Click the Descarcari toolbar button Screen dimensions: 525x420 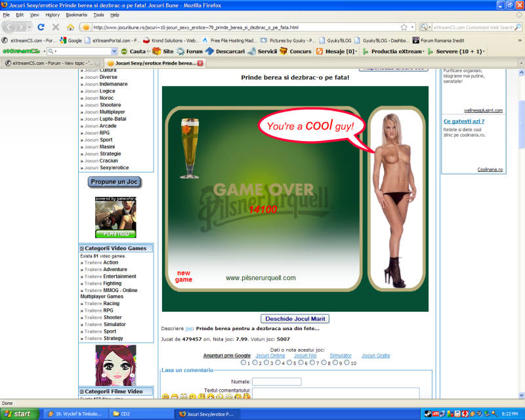pyautogui.click(x=225, y=51)
